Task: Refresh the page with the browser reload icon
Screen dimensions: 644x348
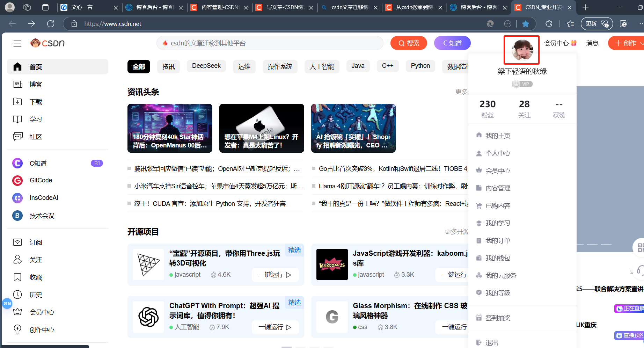Action: coord(51,24)
